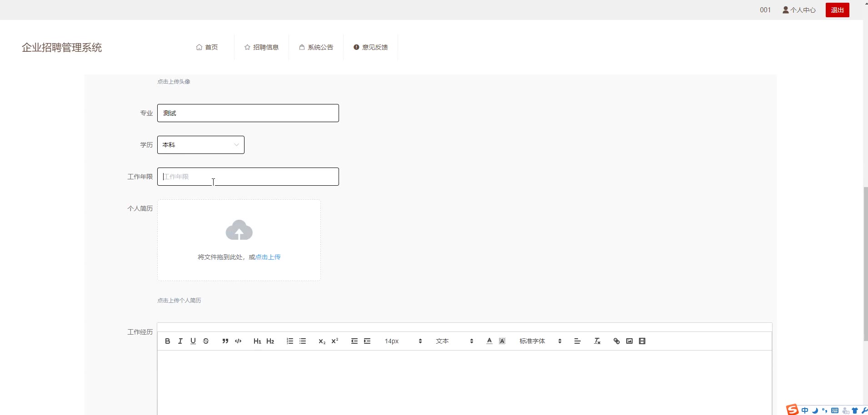Insert an image in the editor
The height and width of the screenshot is (415, 868).
point(629,341)
